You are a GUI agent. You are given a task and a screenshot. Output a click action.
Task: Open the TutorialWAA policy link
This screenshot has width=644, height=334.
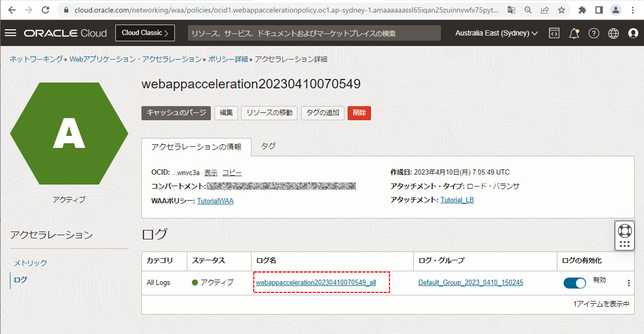click(x=215, y=201)
